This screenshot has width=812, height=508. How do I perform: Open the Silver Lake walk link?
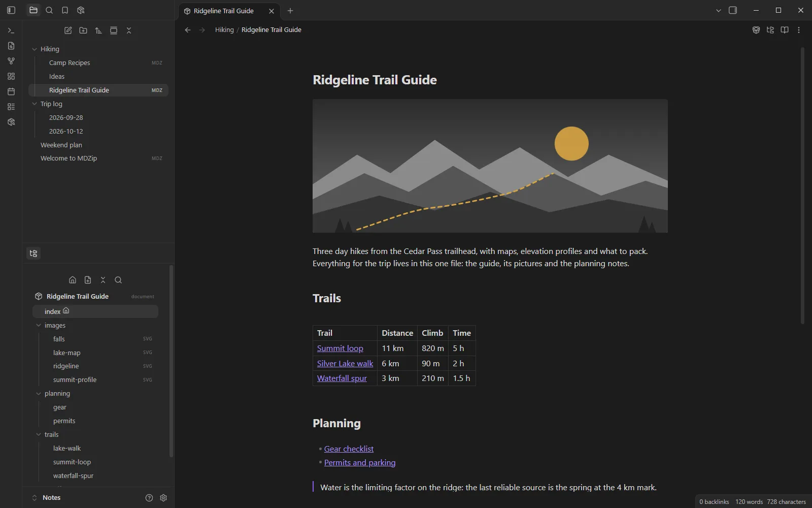(345, 364)
